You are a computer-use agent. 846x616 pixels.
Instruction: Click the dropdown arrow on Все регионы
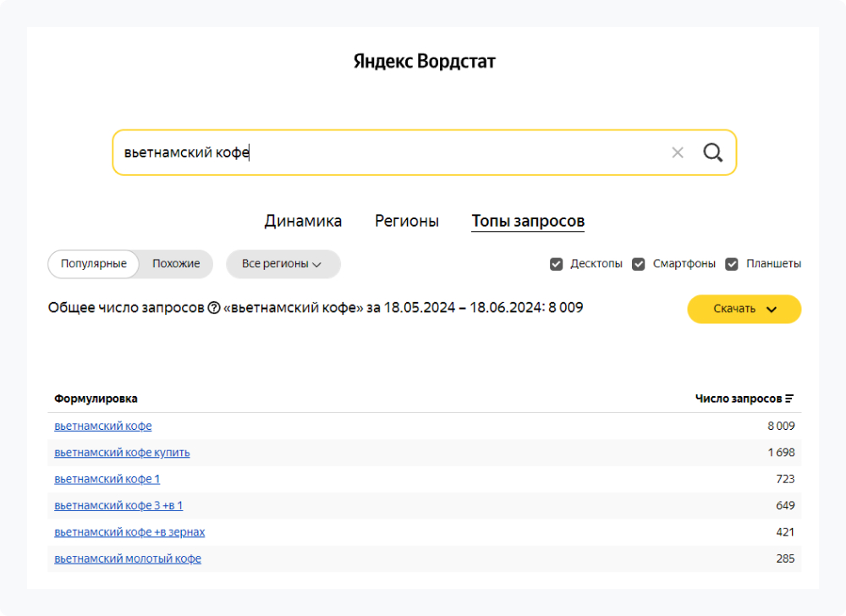(318, 264)
